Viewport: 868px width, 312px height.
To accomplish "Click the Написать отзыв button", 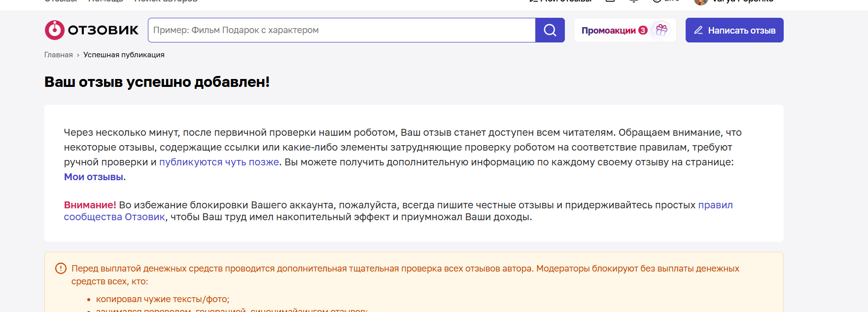I will tap(734, 30).
